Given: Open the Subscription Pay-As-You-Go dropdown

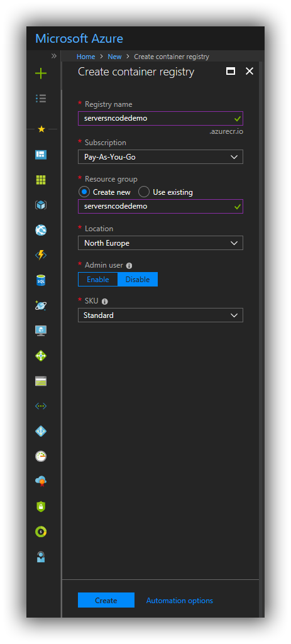Looking at the screenshot, I should click(x=160, y=157).
